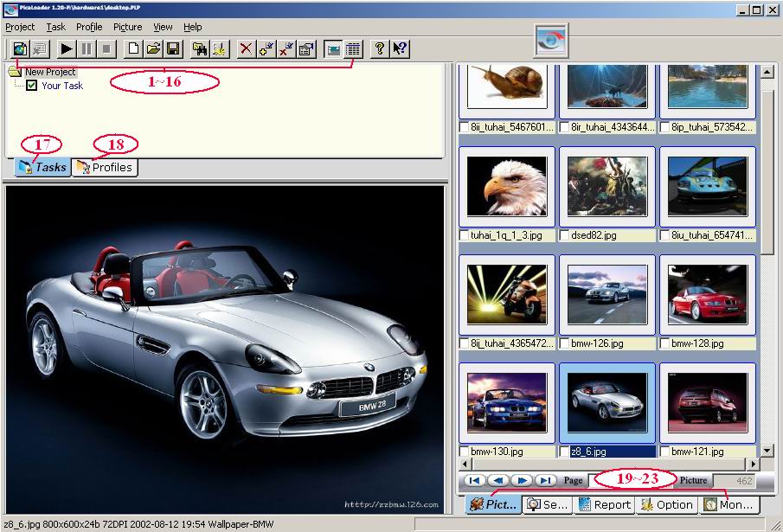Check the box for bmw-126.jpg
The image size is (783, 532).
pyautogui.click(x=565, y=343)
